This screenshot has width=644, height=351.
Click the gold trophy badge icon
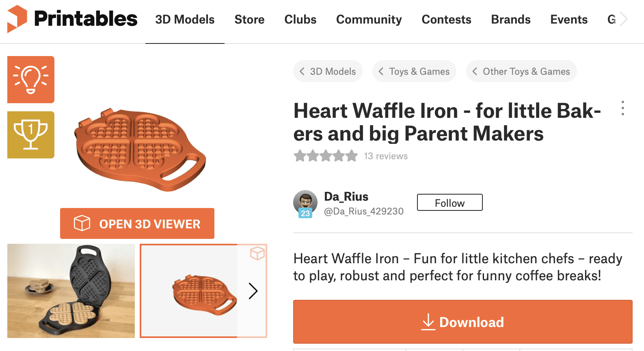pyautogui.click(x=31, y=135)
